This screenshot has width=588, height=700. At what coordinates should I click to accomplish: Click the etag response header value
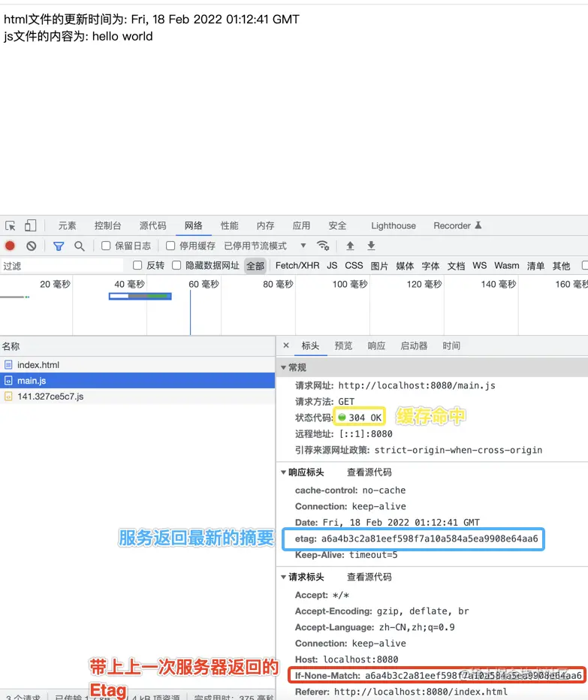[x=430, y=539]
